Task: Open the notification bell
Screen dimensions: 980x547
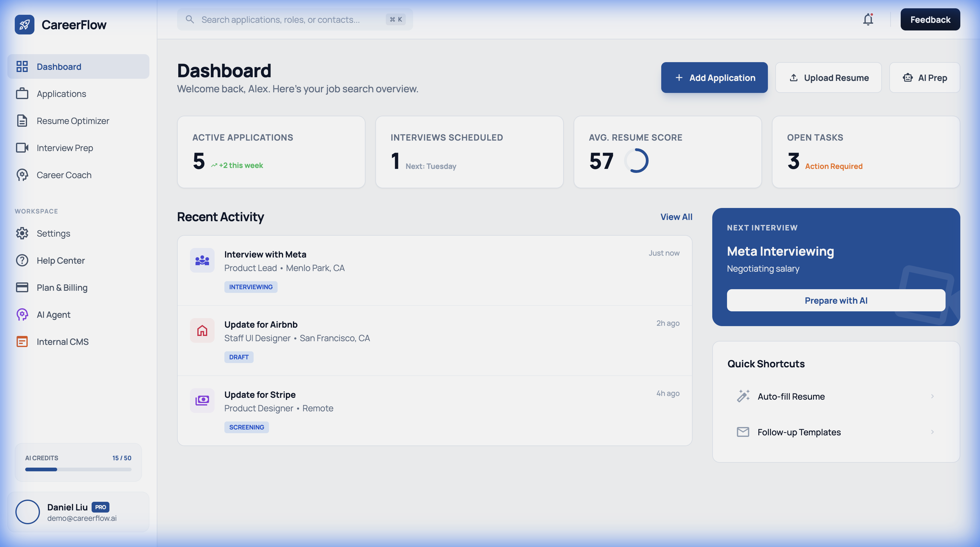Action: pos(868,19)
